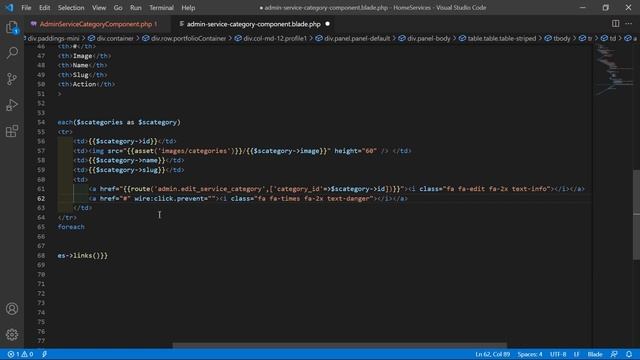Open the Selection menu

[71, 7]
